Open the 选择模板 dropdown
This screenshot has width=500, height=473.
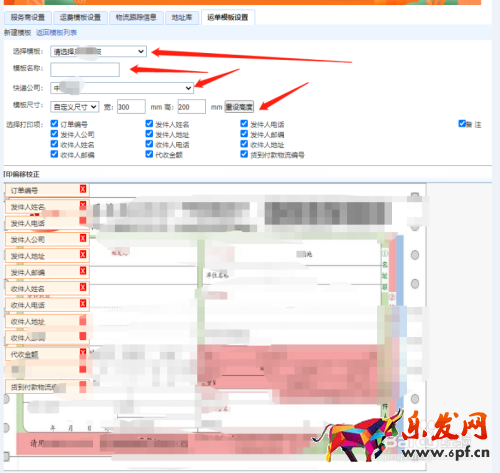pyautogui.click(x=98, y=51)
